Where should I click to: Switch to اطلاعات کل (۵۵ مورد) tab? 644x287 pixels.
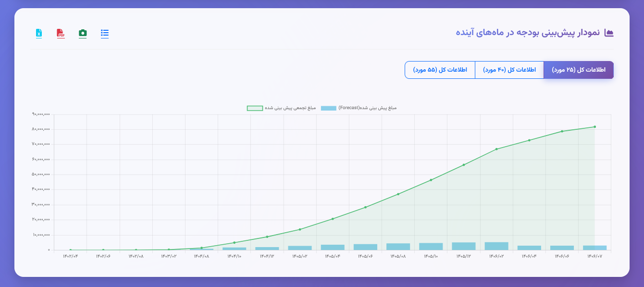pyautogui.click(x=440, y=70)
